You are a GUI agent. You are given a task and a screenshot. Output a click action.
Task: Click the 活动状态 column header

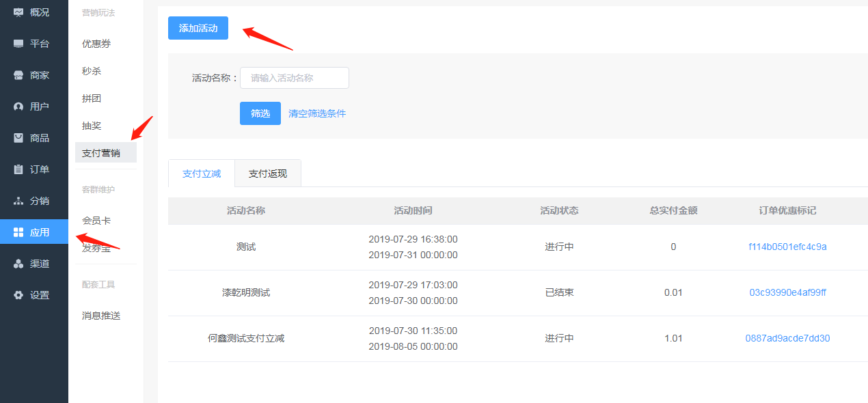point(559,210)
